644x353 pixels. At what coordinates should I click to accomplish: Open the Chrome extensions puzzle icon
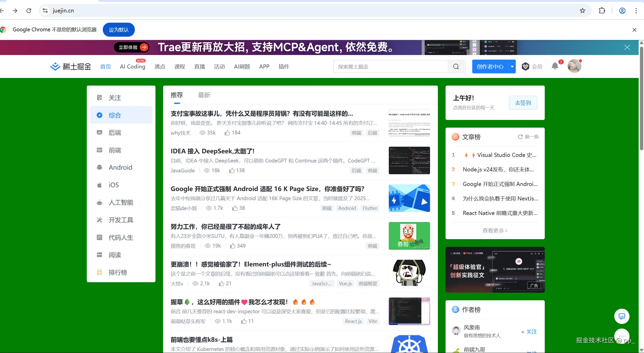click(x=602, y=11)
